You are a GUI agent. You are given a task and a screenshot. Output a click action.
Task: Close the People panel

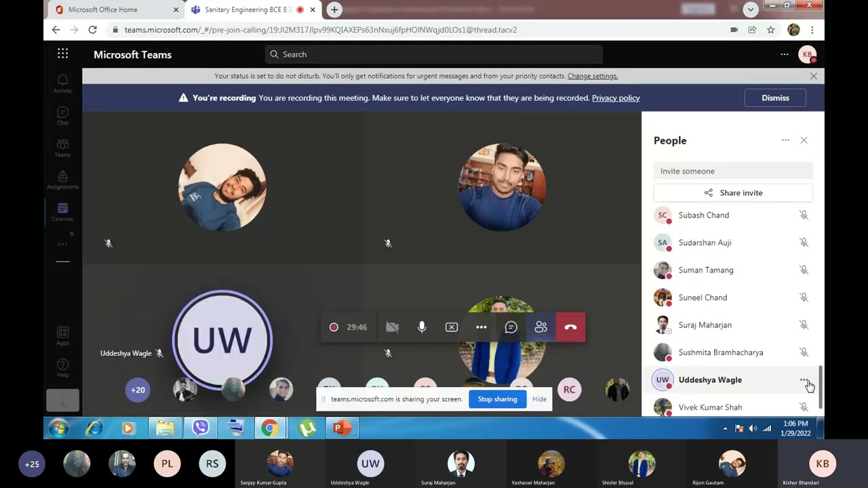804,140
